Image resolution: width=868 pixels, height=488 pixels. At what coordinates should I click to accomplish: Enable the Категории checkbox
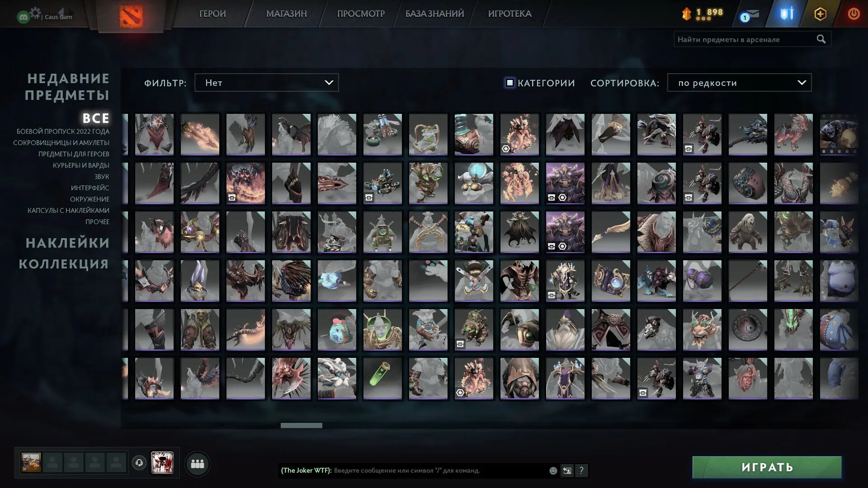[x=509, y=83]
